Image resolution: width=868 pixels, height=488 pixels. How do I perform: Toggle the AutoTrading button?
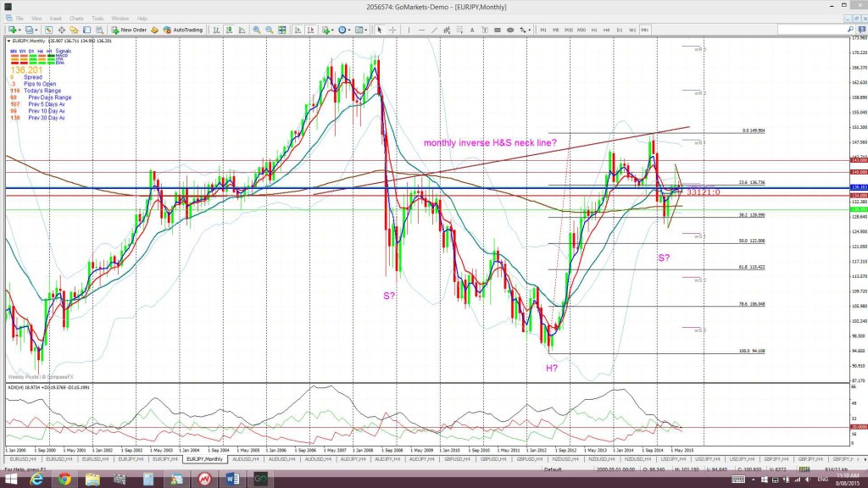tap(183, 30)
